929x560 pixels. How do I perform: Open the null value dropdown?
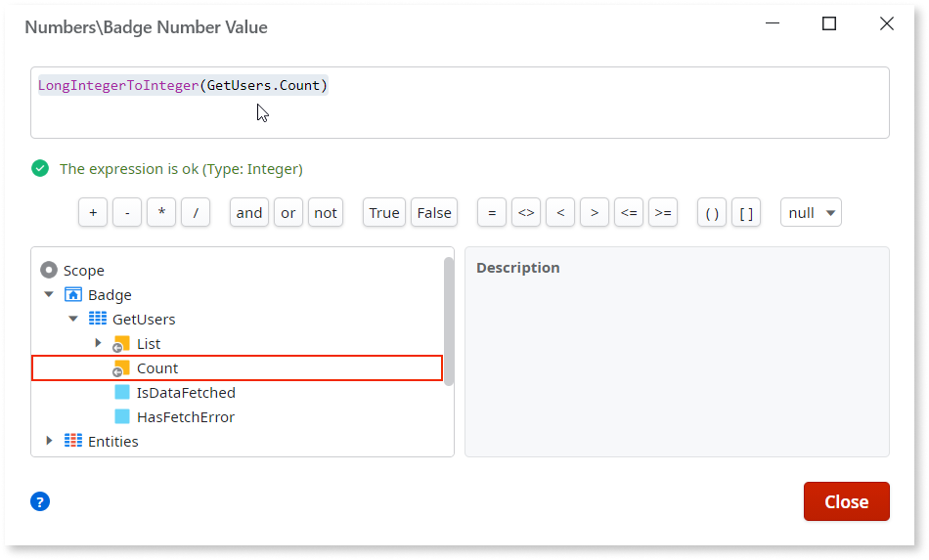coord(811,213)
